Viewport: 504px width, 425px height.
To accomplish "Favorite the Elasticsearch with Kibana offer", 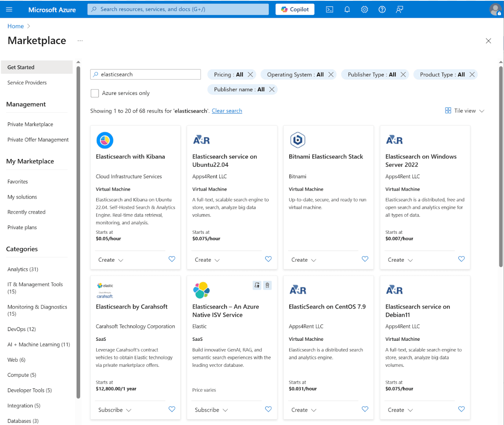I will tap(172, 259).
